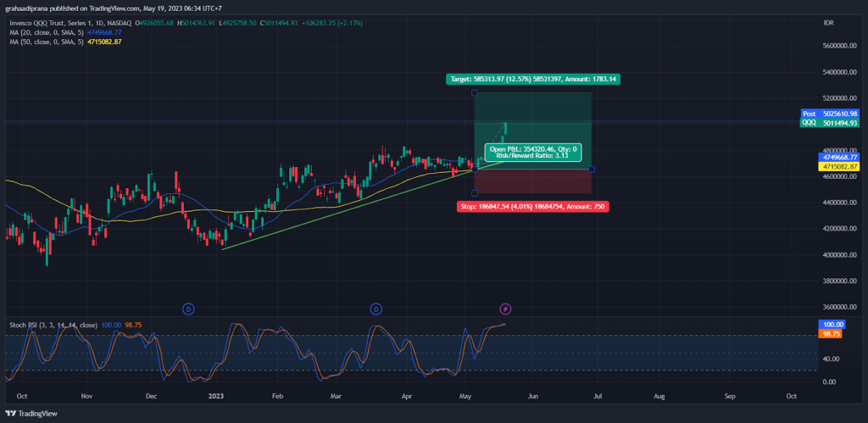Click the right-edge handle of the position tool
Image resolution: width=868 pixels, height=423 pixels.
pos(592,169)
